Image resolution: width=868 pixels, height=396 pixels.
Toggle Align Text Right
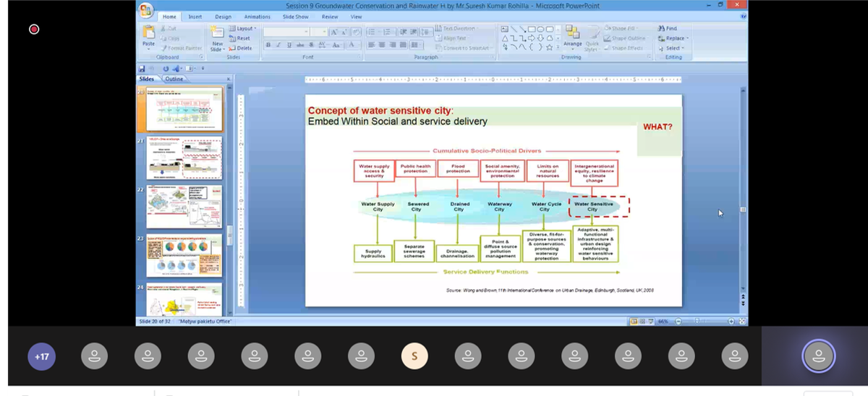point(393,45)
